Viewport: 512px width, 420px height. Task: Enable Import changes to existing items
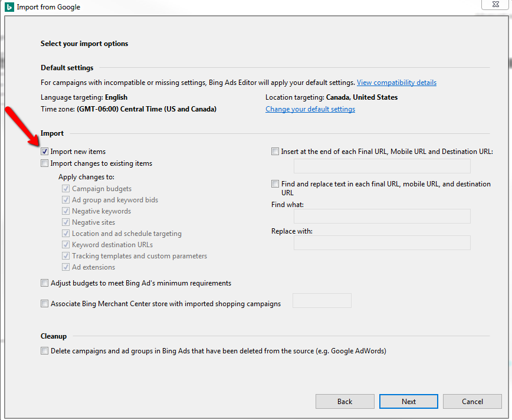pos(44,163)
